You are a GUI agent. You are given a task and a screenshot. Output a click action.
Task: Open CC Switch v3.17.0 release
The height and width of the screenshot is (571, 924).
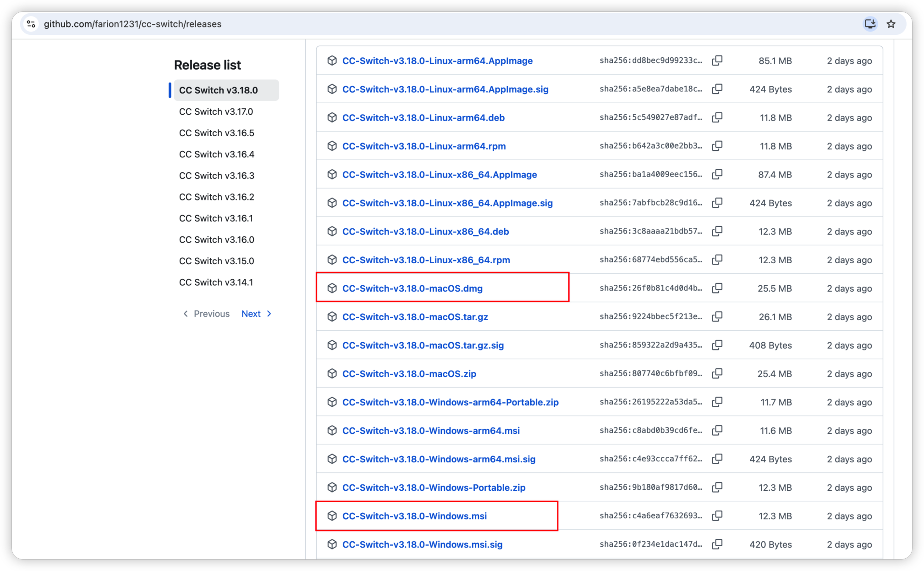216,111
